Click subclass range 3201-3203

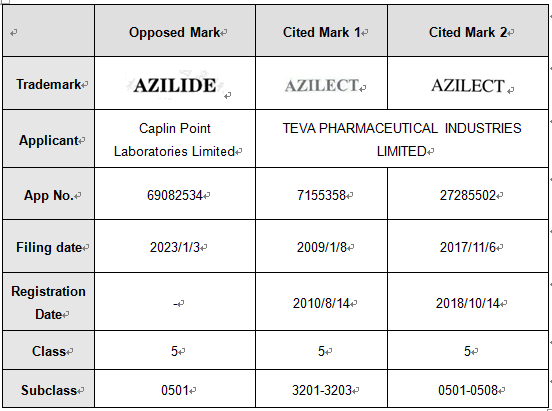322,390
